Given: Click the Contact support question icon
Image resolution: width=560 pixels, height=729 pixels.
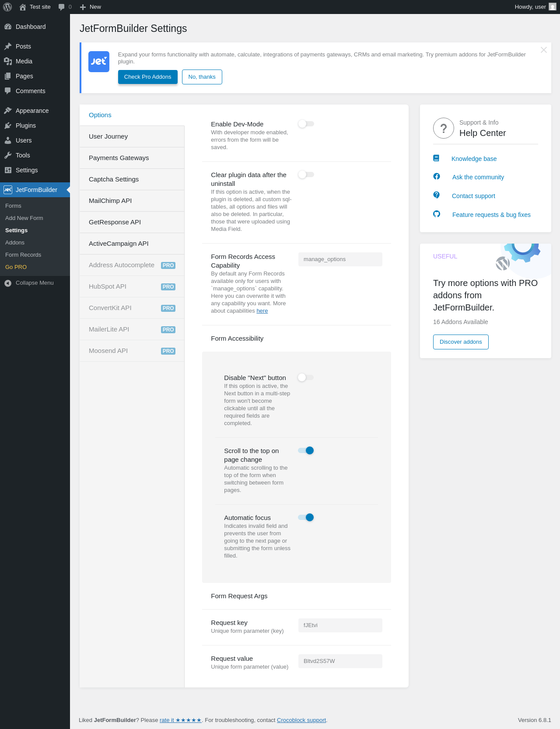Looking at the screenshot, I should 437,195.
